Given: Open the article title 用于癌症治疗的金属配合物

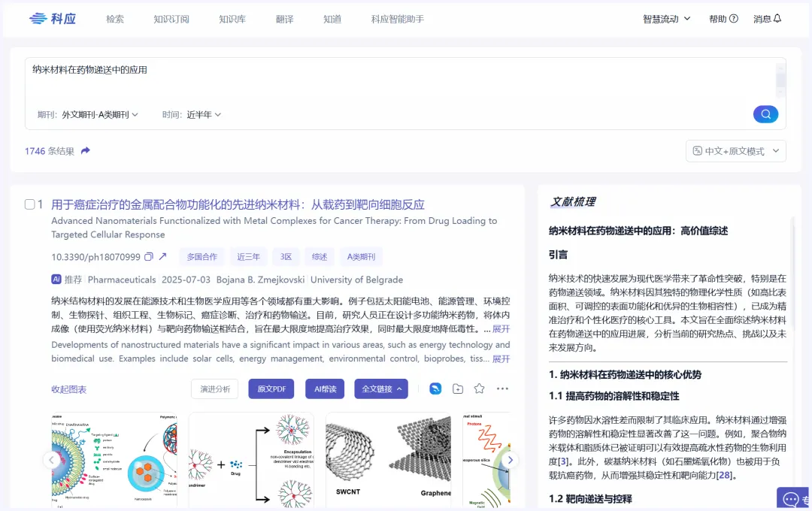Looking at the screenshot, I should (238, 204).
